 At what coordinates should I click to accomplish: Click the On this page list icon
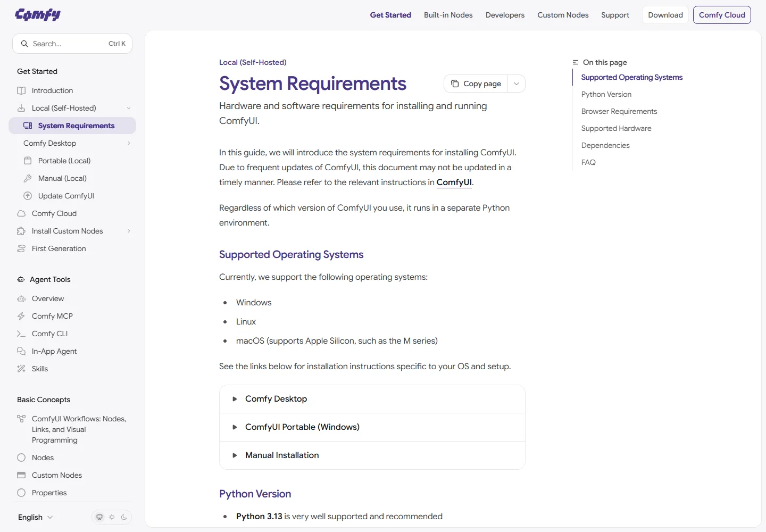576,62
